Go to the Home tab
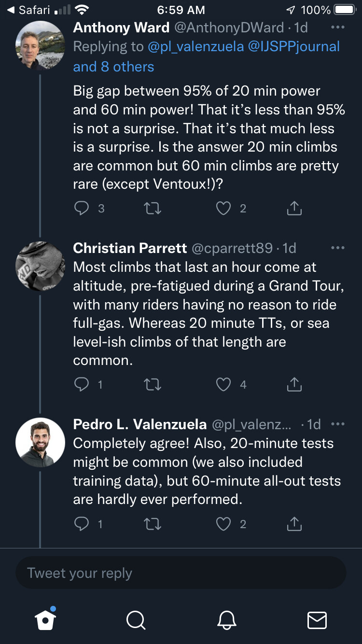This screenshot has width=362, height=644. [46, 619]
